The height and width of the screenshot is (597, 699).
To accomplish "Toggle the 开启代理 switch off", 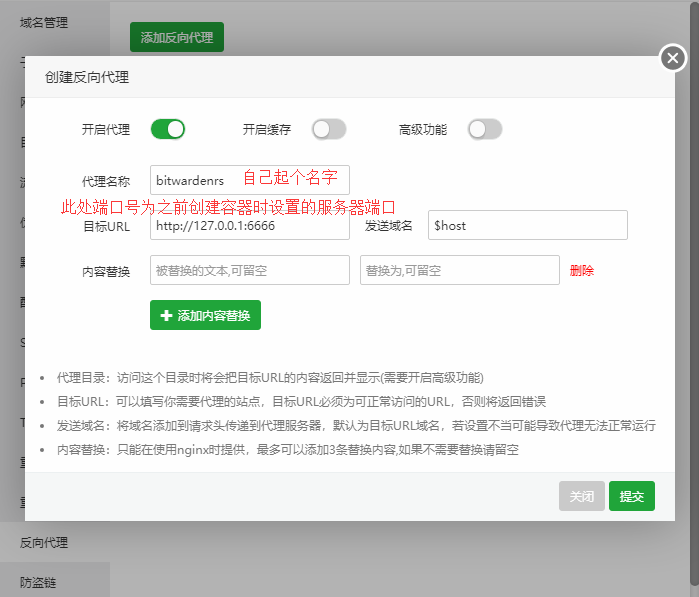I will tap(168, 129).
